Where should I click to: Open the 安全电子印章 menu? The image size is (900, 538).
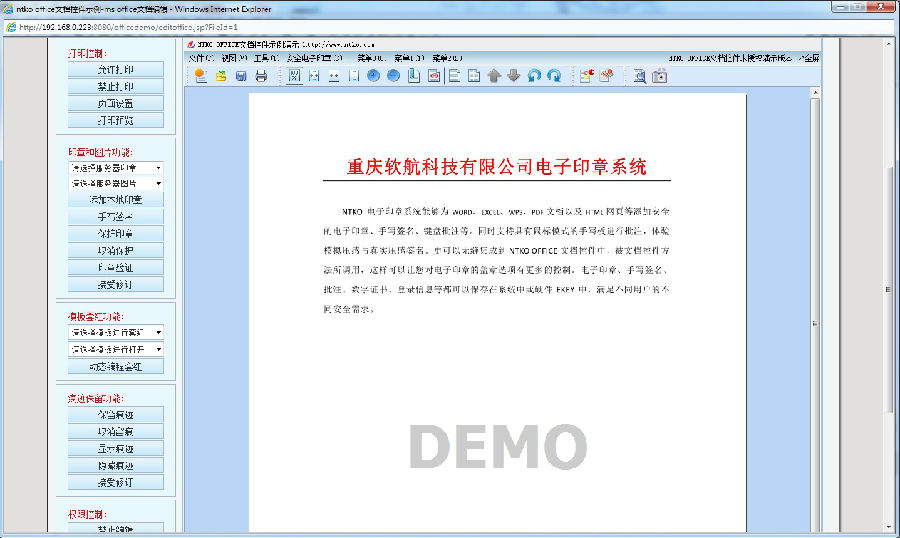click(x=315, y=58)
